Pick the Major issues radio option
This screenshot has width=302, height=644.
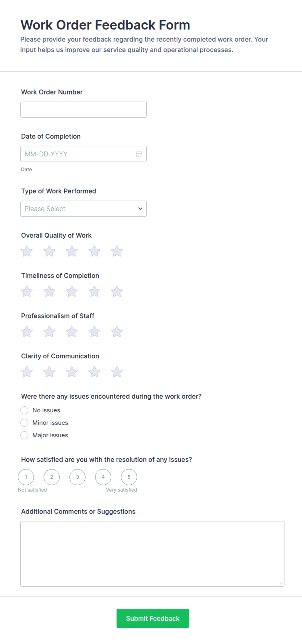[24, 435]
